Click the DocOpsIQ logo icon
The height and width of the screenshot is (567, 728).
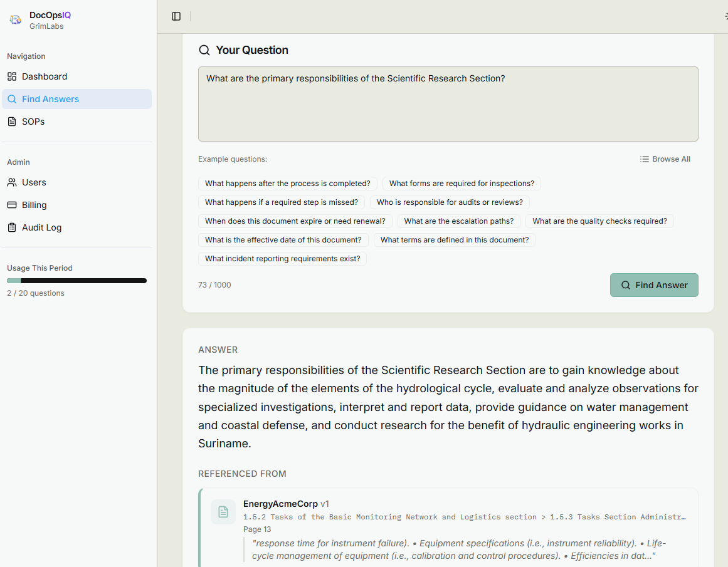[15, 19]
